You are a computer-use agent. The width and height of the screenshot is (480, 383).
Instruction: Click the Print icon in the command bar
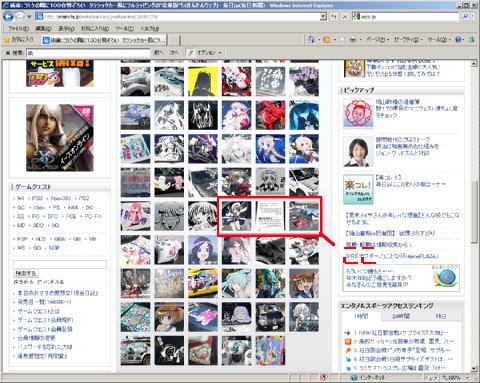pyautogui.click(x=353, y=40)
